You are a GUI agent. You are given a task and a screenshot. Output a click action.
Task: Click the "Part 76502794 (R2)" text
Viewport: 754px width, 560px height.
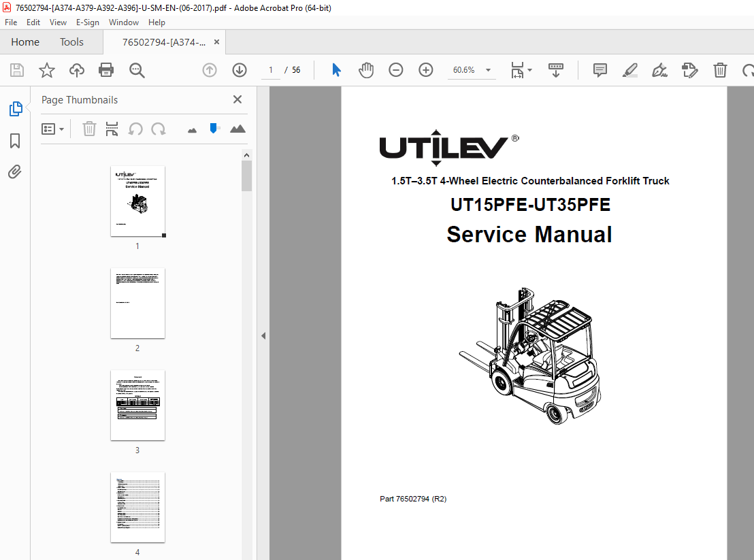pyautogui.click(x=413, y=499)
